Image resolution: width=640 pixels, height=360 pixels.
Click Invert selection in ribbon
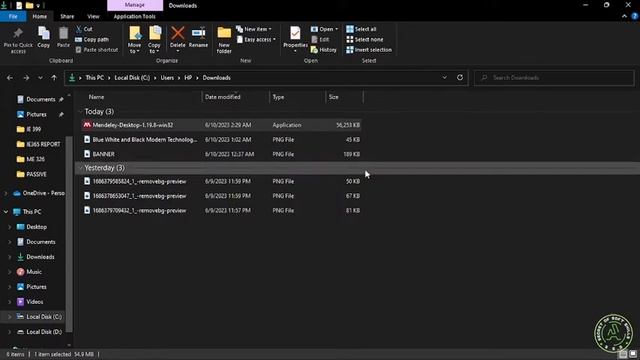pyautogui.click(x=369, y=50)
